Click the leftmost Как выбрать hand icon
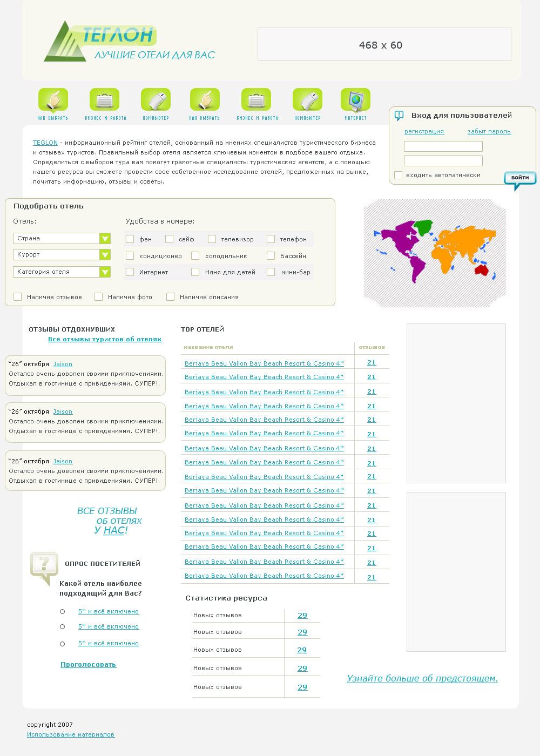The image size is (540, 756). coord(53,100)
